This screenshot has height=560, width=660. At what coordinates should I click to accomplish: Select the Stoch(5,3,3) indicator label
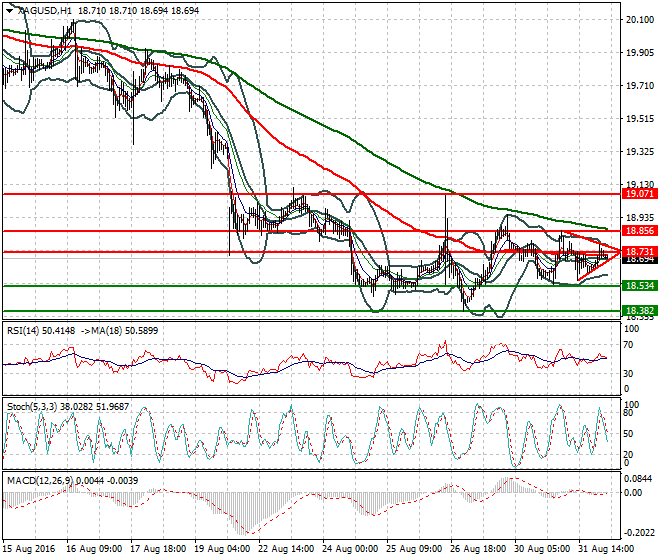[x=32, y=407]
